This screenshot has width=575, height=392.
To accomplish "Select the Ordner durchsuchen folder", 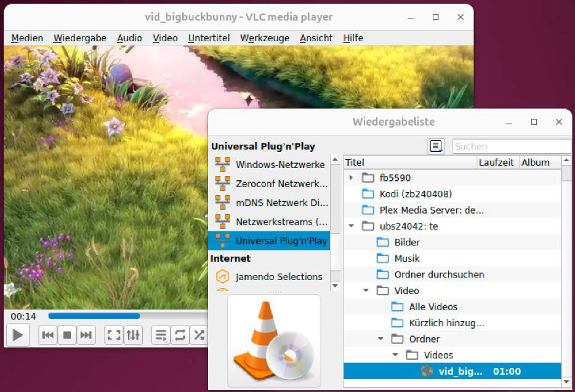I will [452, 274].
